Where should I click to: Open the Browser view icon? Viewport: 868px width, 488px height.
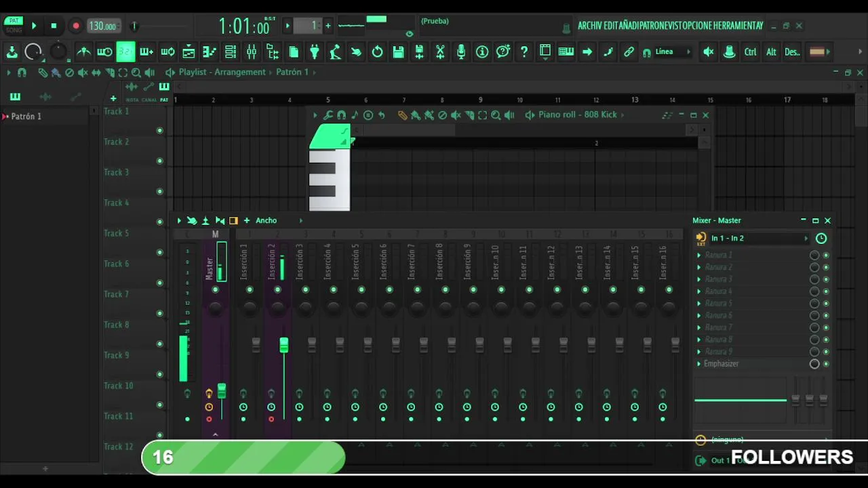[x=273, y=52]
